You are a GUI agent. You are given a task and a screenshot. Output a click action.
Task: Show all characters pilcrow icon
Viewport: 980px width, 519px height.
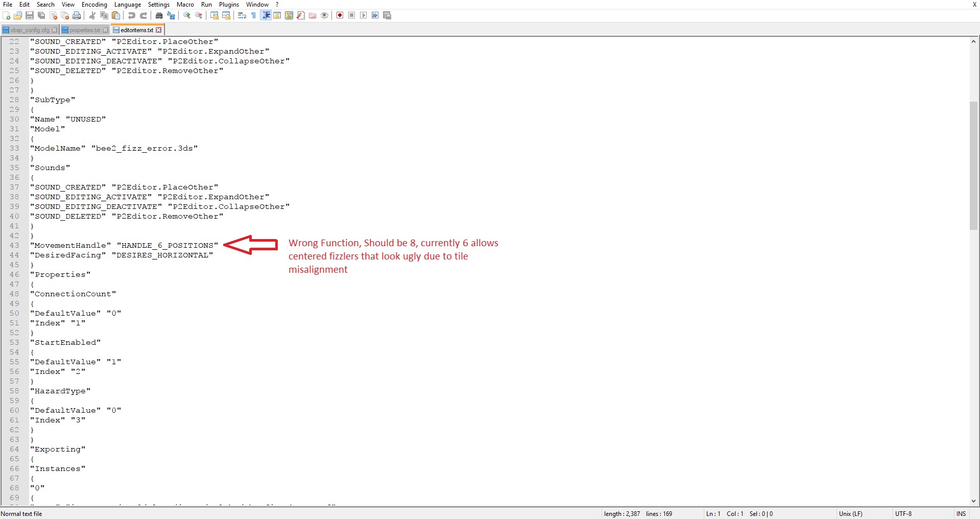[253, 15]
